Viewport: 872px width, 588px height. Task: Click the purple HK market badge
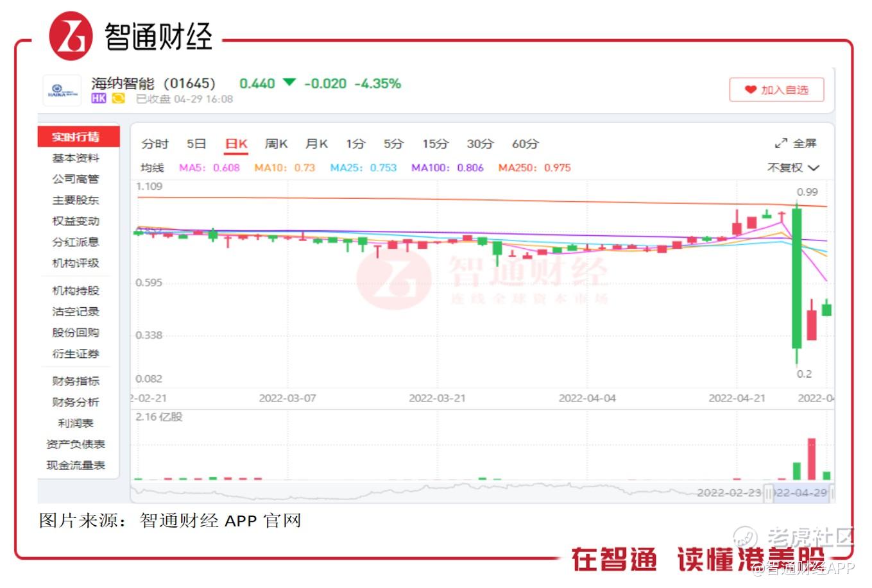coord(98,98)
